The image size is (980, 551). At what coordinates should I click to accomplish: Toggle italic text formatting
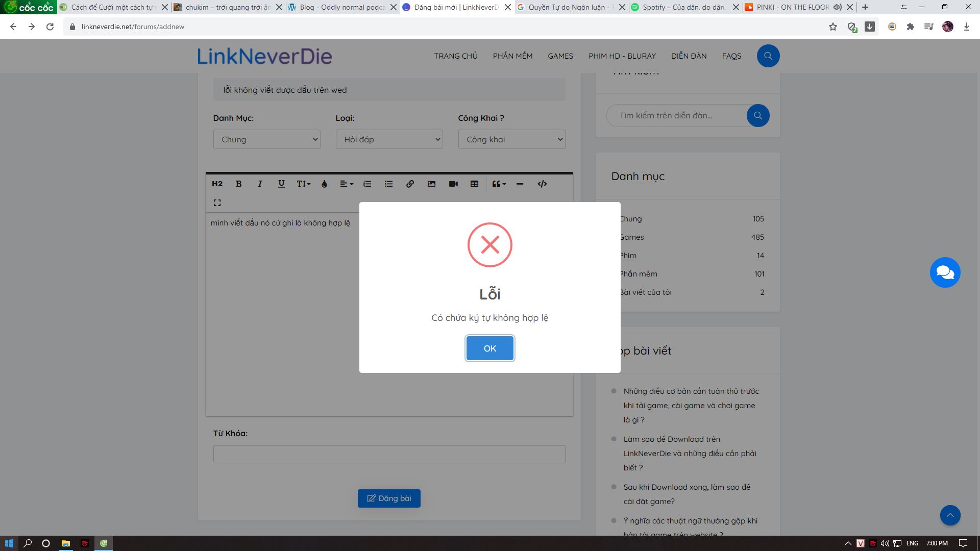(x=260, y=184)
